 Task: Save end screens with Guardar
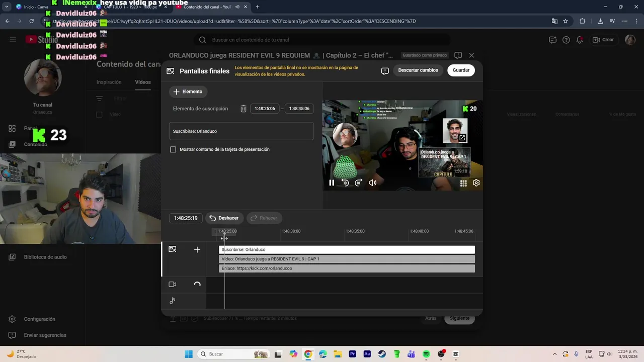pos(461,70)
